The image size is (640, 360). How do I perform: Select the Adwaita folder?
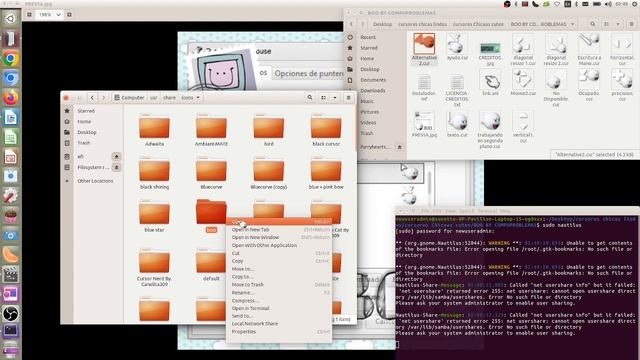pos(154,130)
